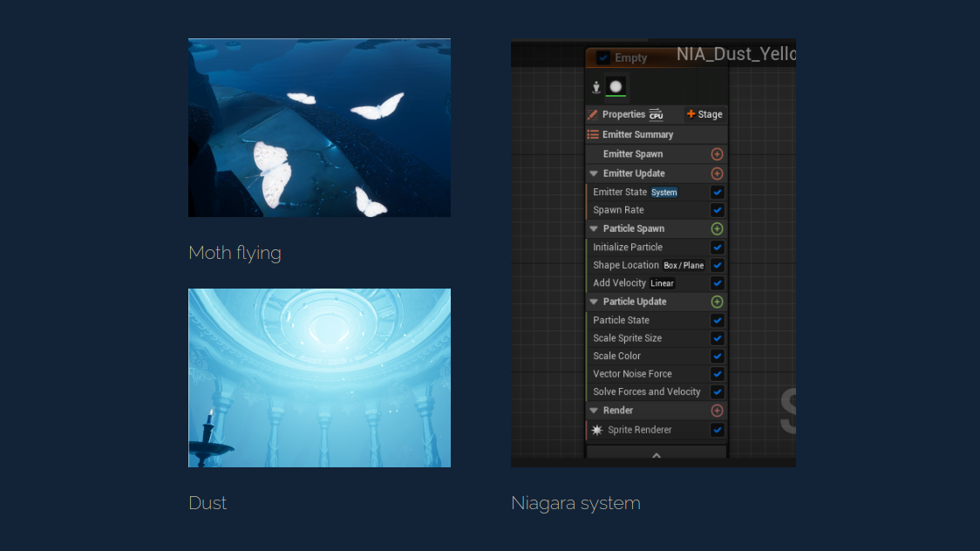Add a new Stage button
Image resolution: width=980 pixels, height=551 pixels.
(704, 114)
